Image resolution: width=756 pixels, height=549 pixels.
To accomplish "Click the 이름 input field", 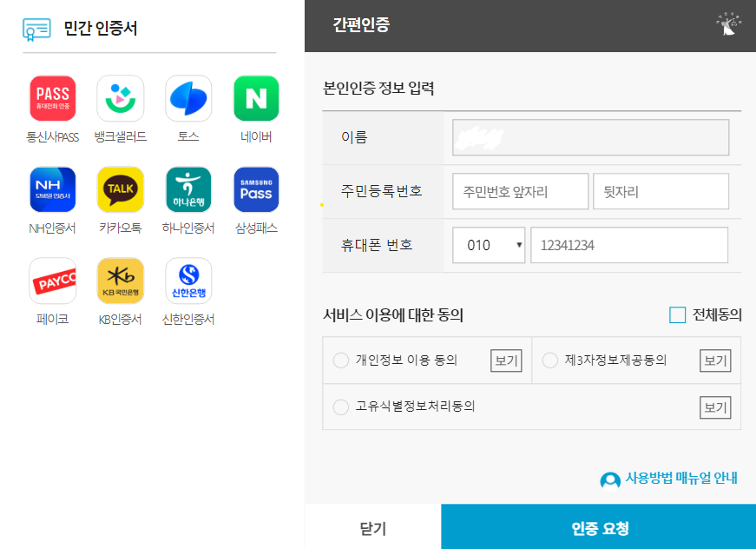I will point(590,137).
